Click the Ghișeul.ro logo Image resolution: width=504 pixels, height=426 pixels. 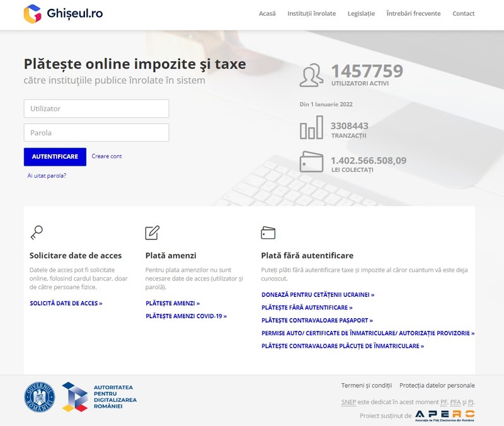click(64, 13)
